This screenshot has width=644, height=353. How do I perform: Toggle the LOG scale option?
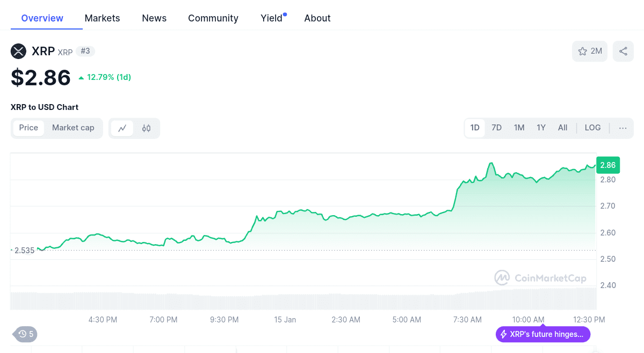[592, 128]
